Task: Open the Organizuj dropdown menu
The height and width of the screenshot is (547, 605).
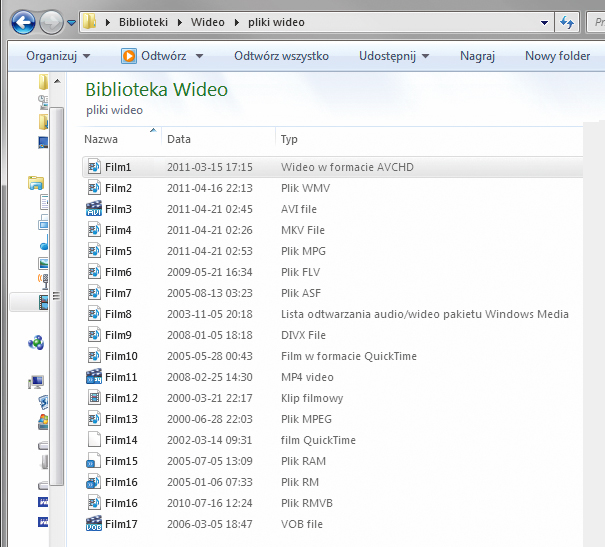Action: (58, 56)
